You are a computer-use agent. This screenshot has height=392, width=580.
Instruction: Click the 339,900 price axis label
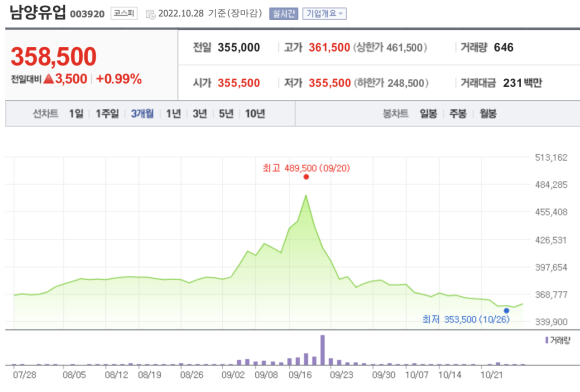pos(551,322)
